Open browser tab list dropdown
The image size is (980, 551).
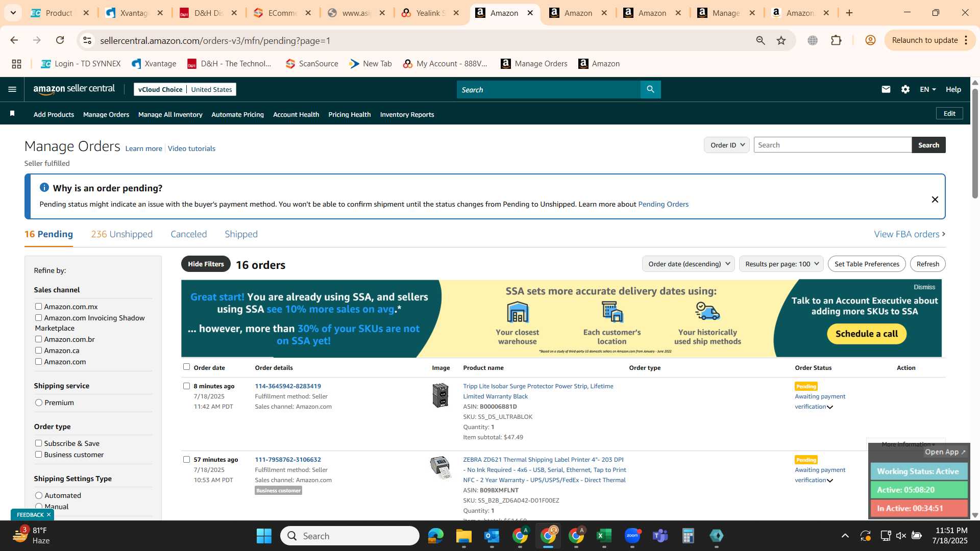(13, 13)
